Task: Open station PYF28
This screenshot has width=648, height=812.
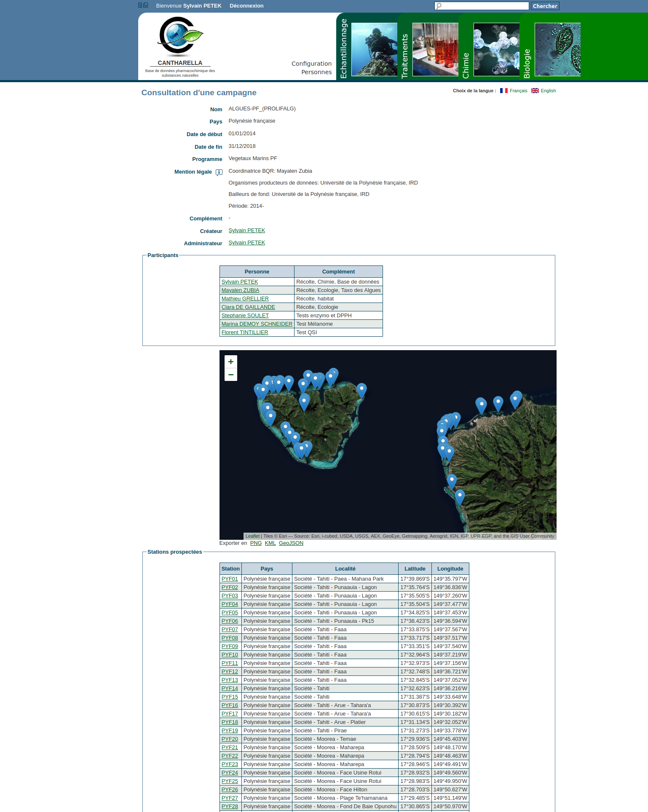Action: pyautogui.click(x=230, y=807)
